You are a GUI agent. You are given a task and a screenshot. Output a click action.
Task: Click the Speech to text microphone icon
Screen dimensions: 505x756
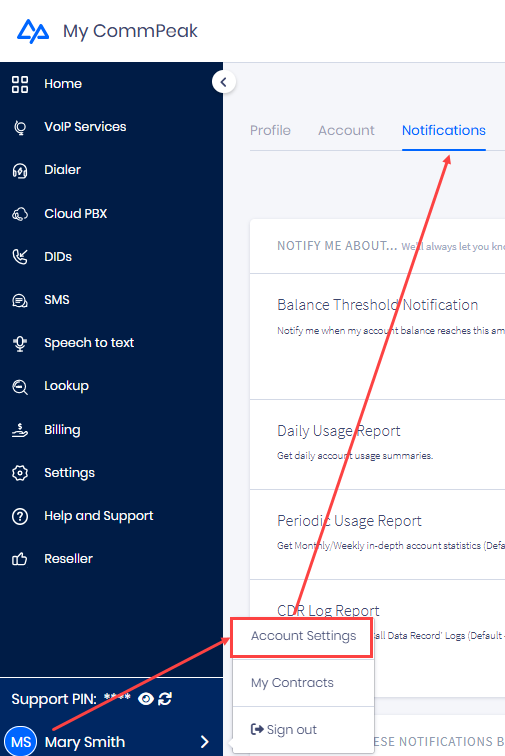pos(20,343)
